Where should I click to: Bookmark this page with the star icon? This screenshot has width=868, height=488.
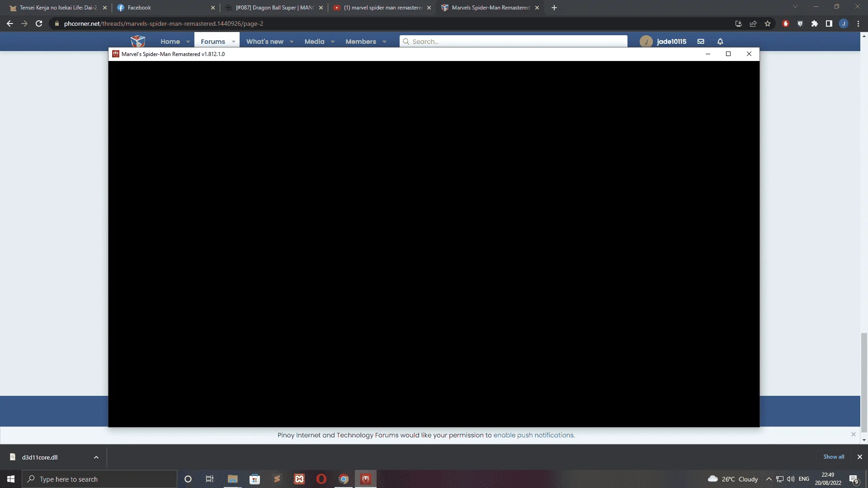(768, 23)
